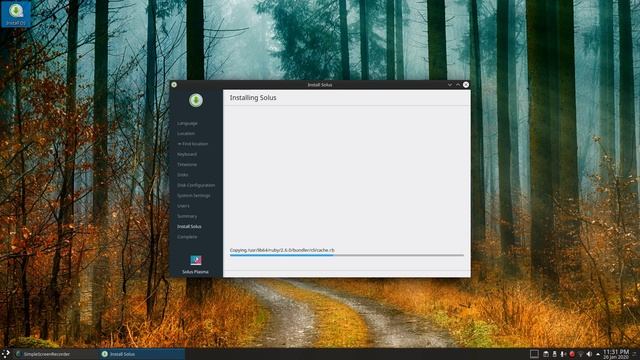640x360 pixels.
Task: Click the red recording tray icon
Action: 572,354
